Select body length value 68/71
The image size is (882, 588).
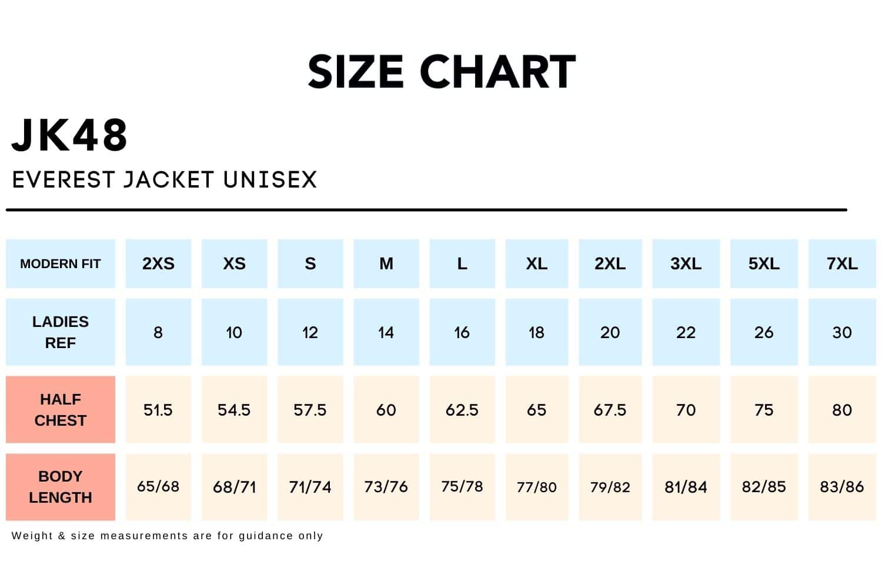[234, 487]
